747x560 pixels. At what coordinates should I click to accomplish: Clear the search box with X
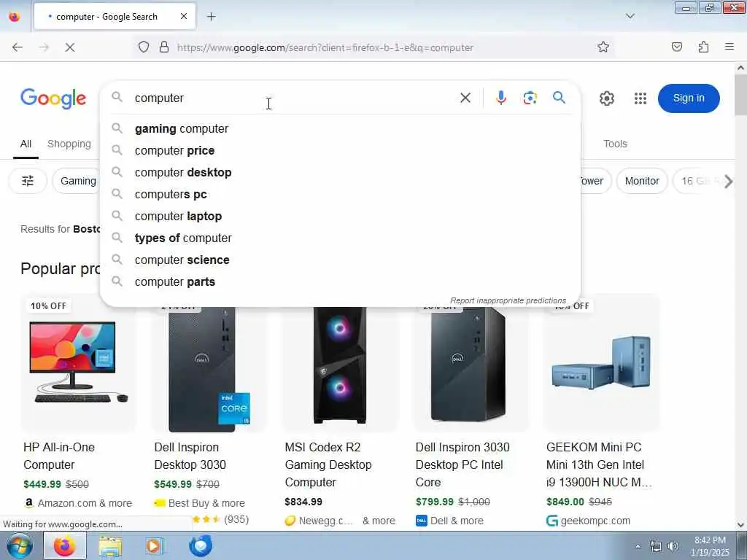(465, 98)
